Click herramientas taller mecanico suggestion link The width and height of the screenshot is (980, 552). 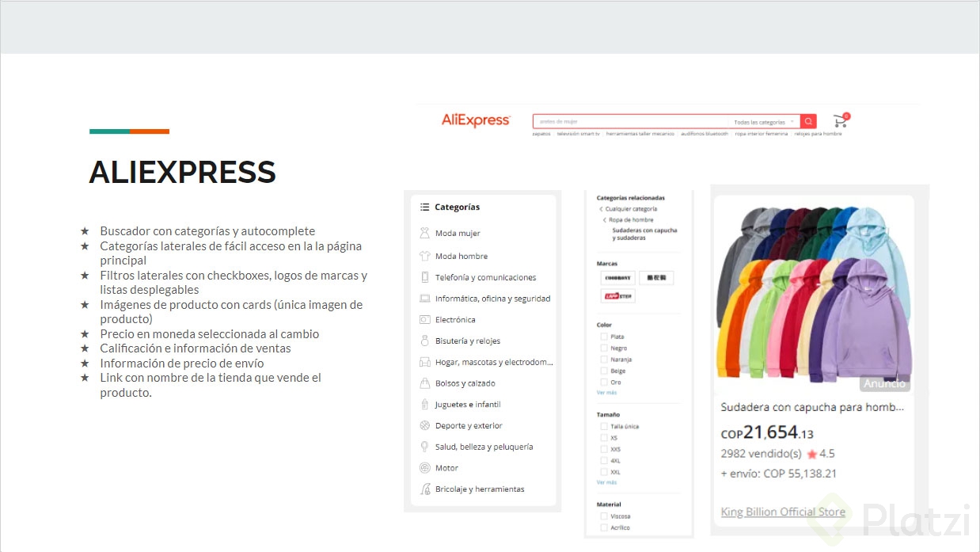[x=640, y=134]
